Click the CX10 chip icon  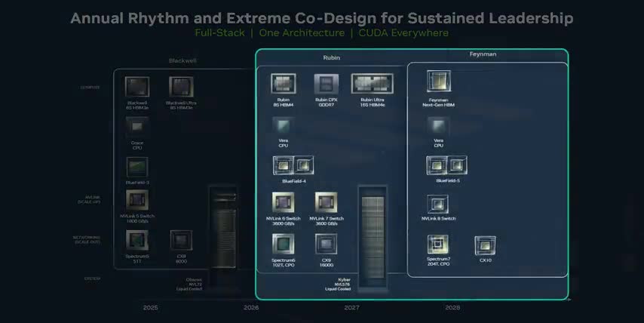(x=485, y=245)
